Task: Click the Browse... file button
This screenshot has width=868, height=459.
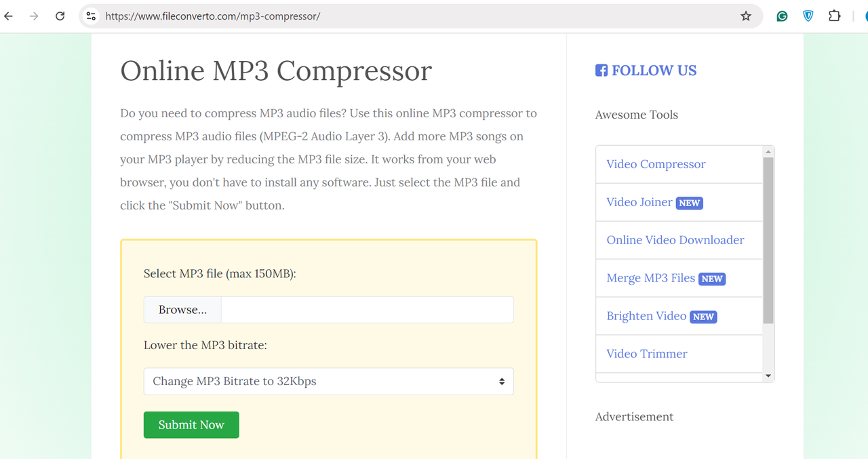Action: (x=182, y=309)
